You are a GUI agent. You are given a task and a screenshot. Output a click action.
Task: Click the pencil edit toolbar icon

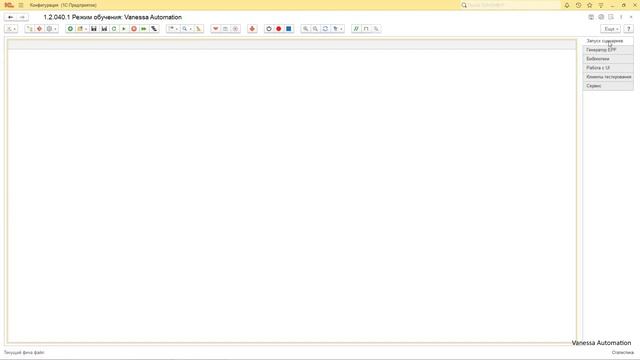click(x=198, y=29)
